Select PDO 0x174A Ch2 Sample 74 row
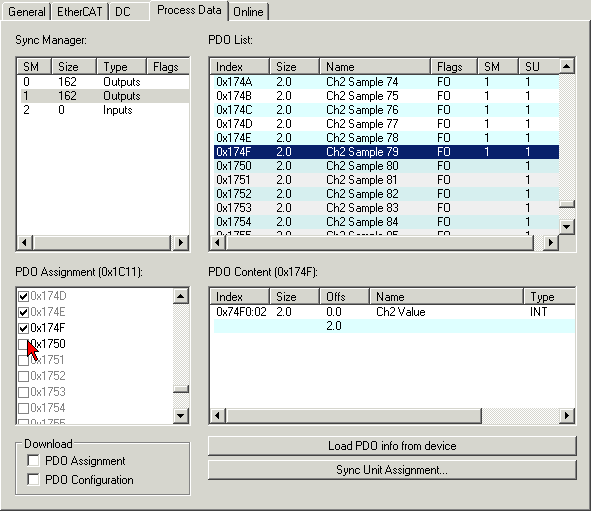 (386, 82)
